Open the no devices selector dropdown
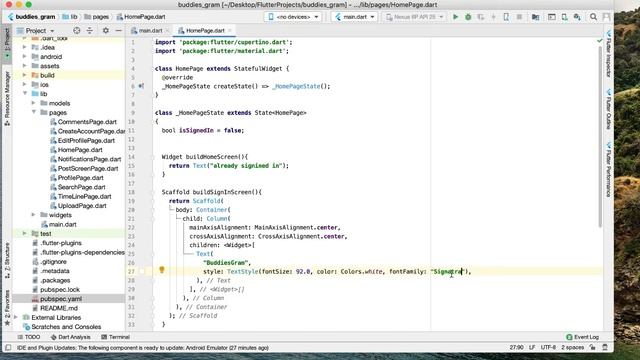The image size is (640, 360). 293,17
